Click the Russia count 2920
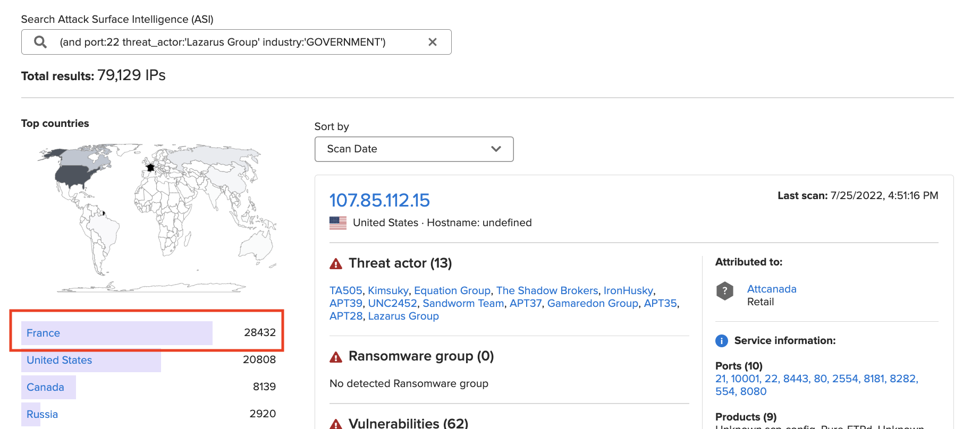The width and height of the screenshot is (980, 429). (x=263, y=414)
